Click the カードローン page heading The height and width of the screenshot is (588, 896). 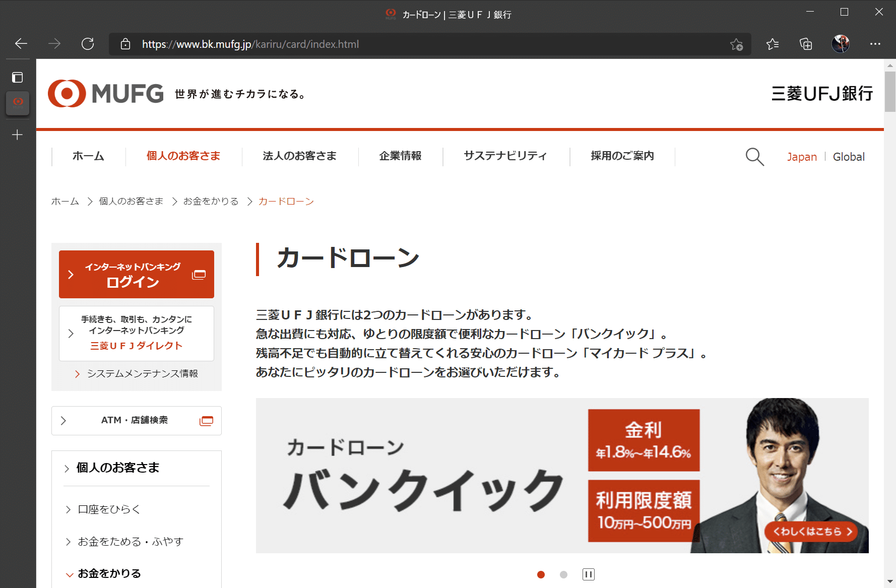[x=348, y=258]
